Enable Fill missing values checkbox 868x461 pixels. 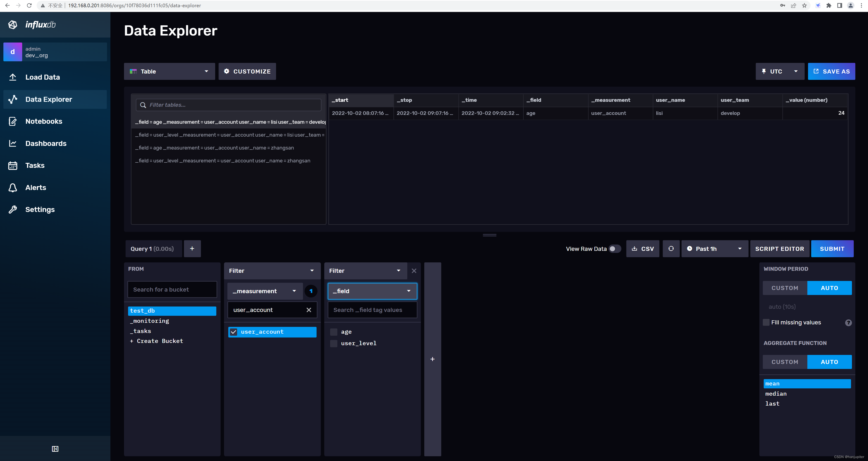tap(766, 322)
